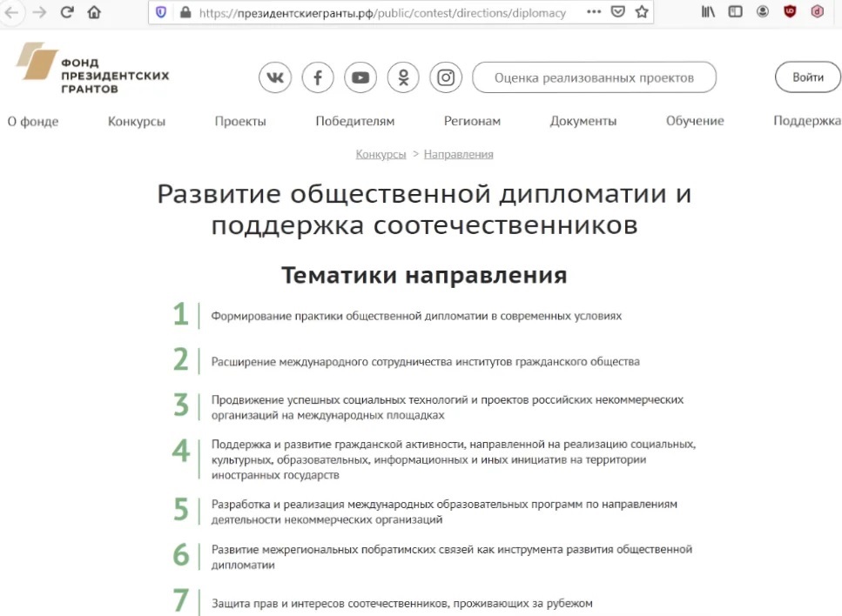Open the Победителям menu
This screenshot has width=842, height=616.
tap(355, 121)
